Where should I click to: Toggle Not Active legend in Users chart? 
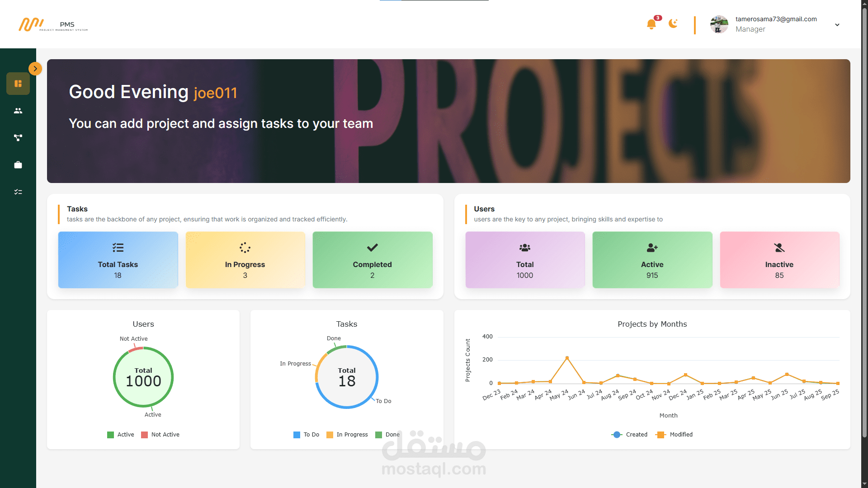click(x=160, y=435)
